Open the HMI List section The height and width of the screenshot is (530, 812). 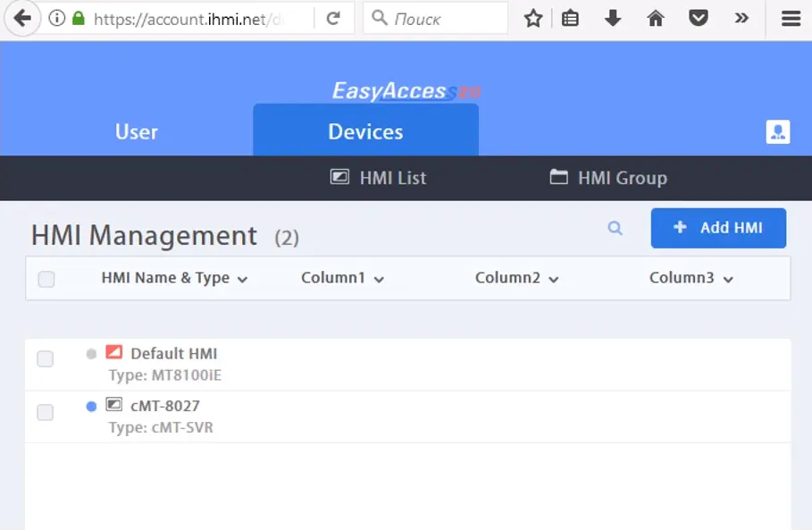[378, 178]
